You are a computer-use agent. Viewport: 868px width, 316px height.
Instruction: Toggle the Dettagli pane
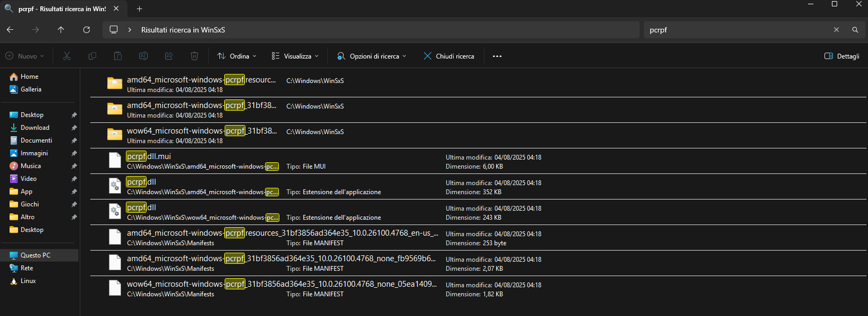pyautogui.click(x=842, y=56)
